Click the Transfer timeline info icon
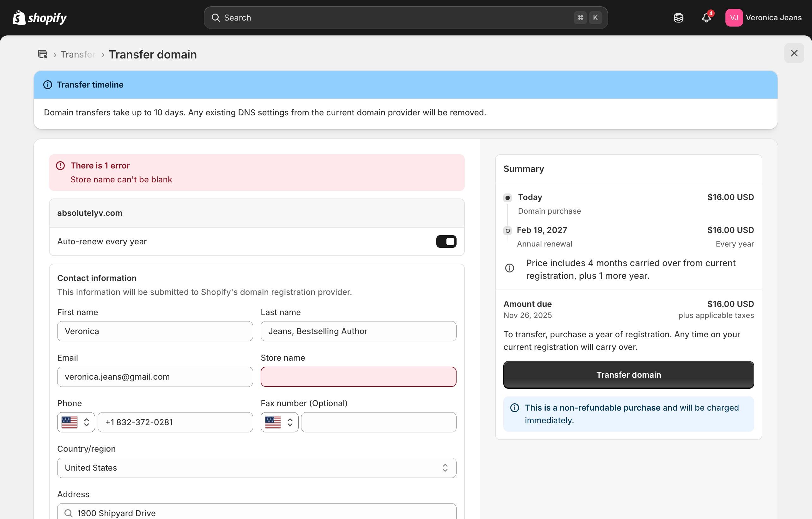Image resolution: width=812 pixels, height=519 pixels. point(48,85)
